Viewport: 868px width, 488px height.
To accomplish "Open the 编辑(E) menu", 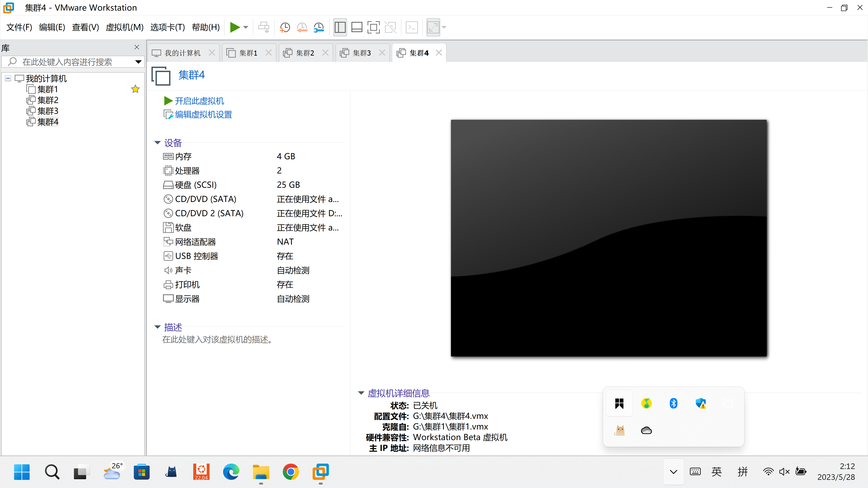I will click(52, 27).
